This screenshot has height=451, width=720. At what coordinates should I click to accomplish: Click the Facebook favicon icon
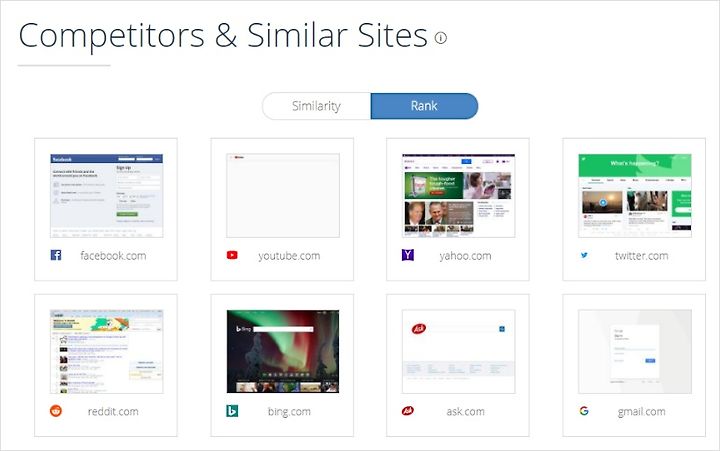click(x=56, y=255)
